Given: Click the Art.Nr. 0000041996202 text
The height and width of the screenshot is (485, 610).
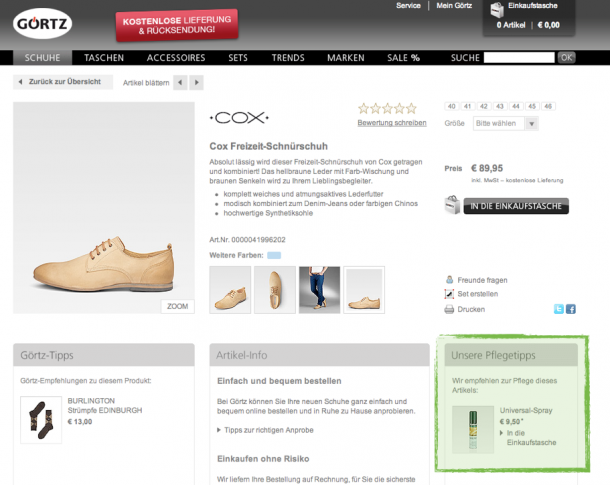Looking at the screenshot, I should point(247,240).
